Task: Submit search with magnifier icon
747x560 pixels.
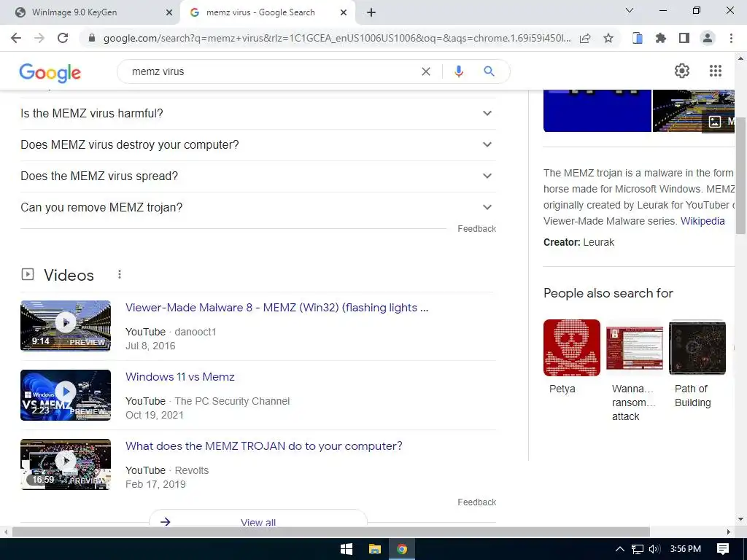Action: click(x=489, y=71)
